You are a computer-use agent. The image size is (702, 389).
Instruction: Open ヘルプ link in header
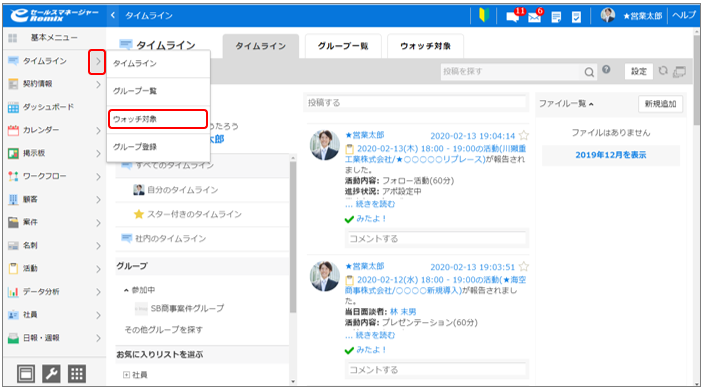point(684,15)
